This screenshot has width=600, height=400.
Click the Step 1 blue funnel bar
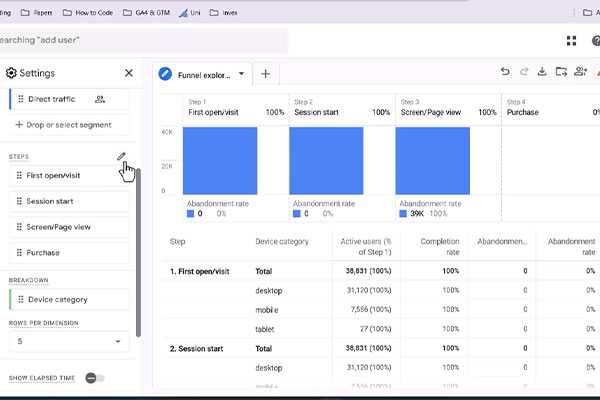[220, 161]
